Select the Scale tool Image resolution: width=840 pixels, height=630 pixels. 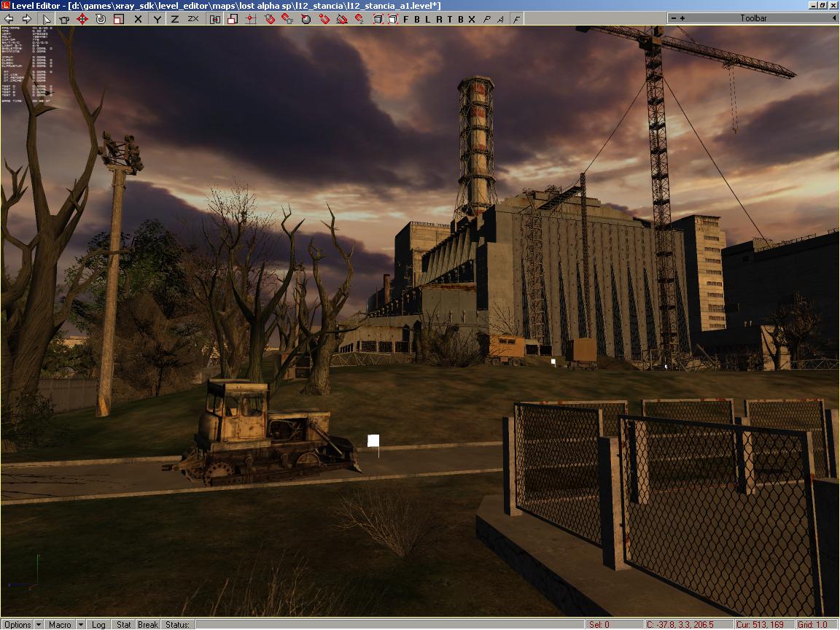click(119, 19)
